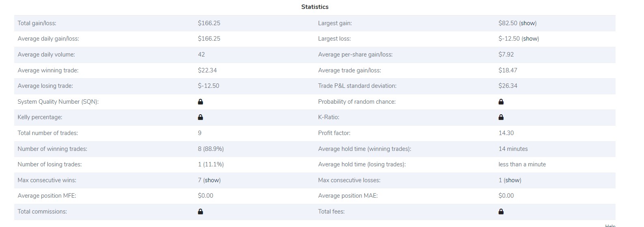Screen dimensions: 644x227
Task: Select the Total gain/loss value $166.25
Action: click(209, 23)
